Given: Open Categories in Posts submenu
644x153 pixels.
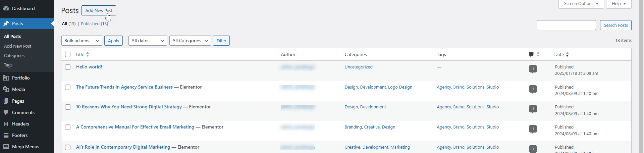Looking at the screenshot, I should click(14, 56).
